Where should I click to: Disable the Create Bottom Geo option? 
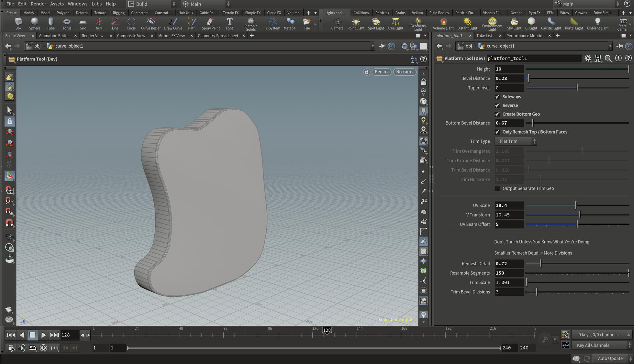497,114
